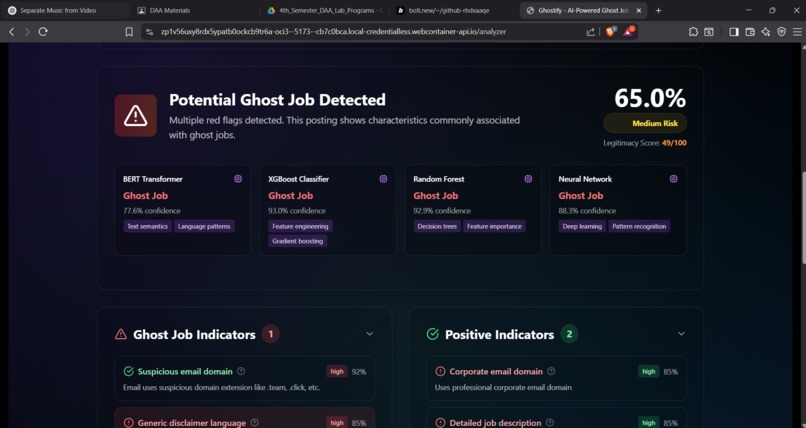Select the Ghostify AI-Powered Ghost Job tab
806x428 pixels.
coord(583,10)
